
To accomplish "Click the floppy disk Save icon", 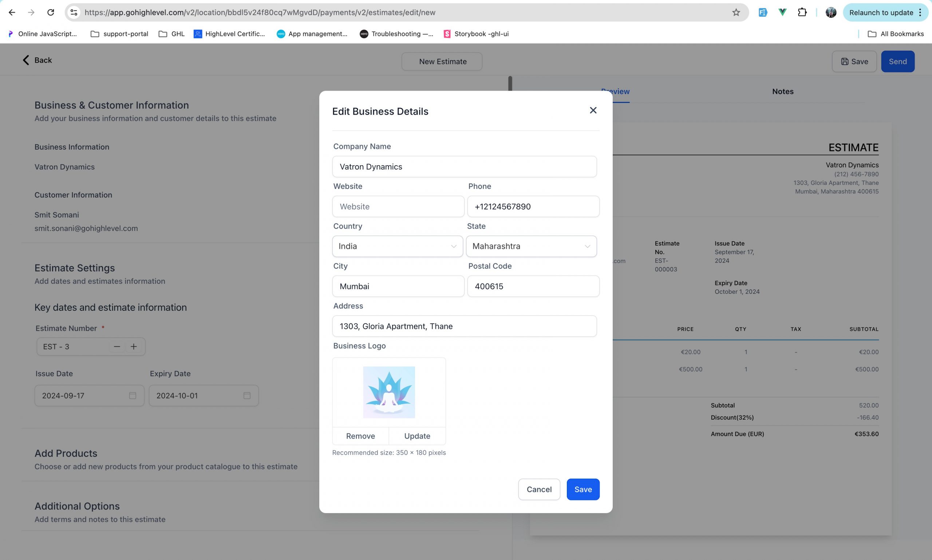I will pyautogui.click(x=845, y=61).
